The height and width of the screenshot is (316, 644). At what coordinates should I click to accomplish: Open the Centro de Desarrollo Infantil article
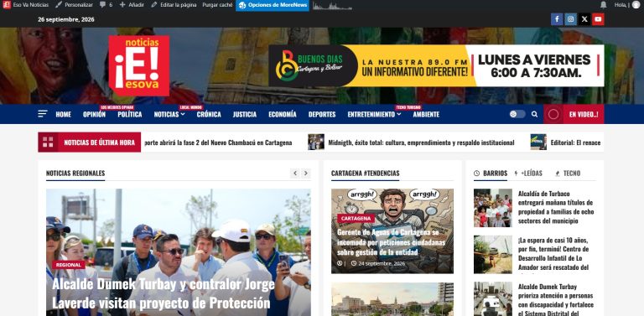553,254
